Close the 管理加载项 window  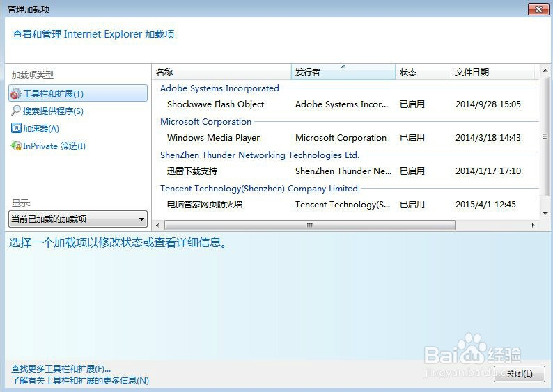[538, 10]
